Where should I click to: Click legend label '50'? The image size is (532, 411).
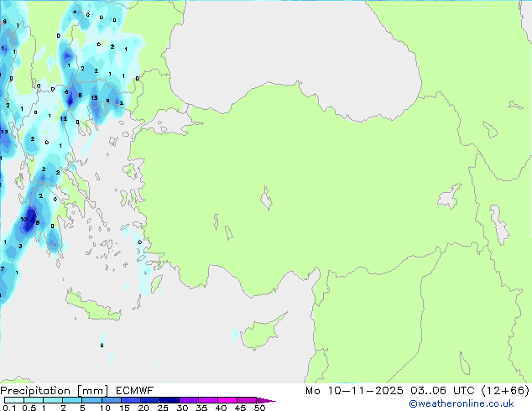259,408
